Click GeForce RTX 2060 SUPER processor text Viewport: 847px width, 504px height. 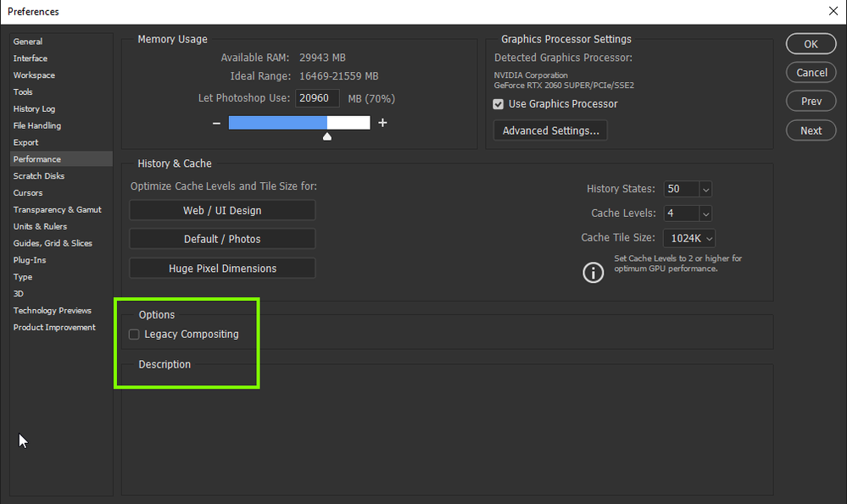(564, 86)
